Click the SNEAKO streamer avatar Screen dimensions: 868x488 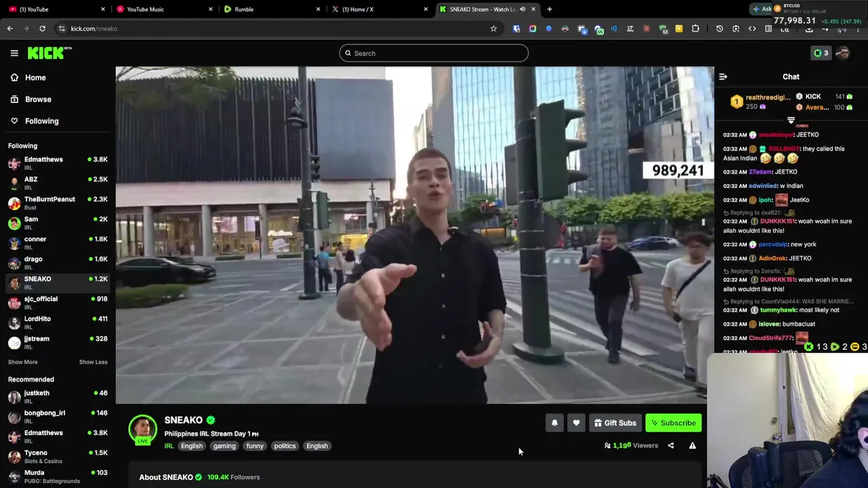(142, 429)
